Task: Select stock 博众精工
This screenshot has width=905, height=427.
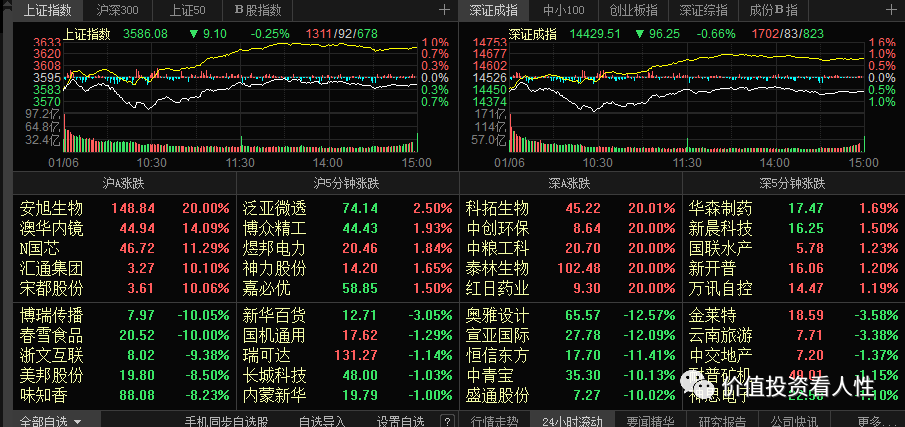Action: point(275,229)
